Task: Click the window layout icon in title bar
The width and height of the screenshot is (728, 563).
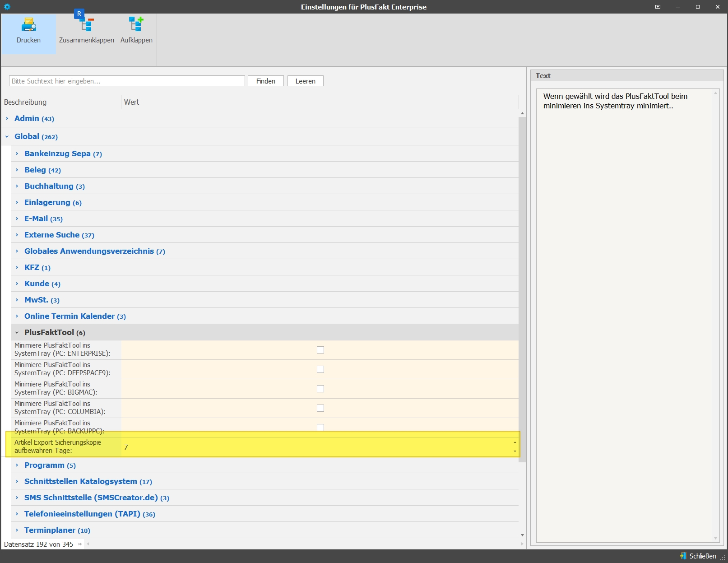Action: [658, 7]
